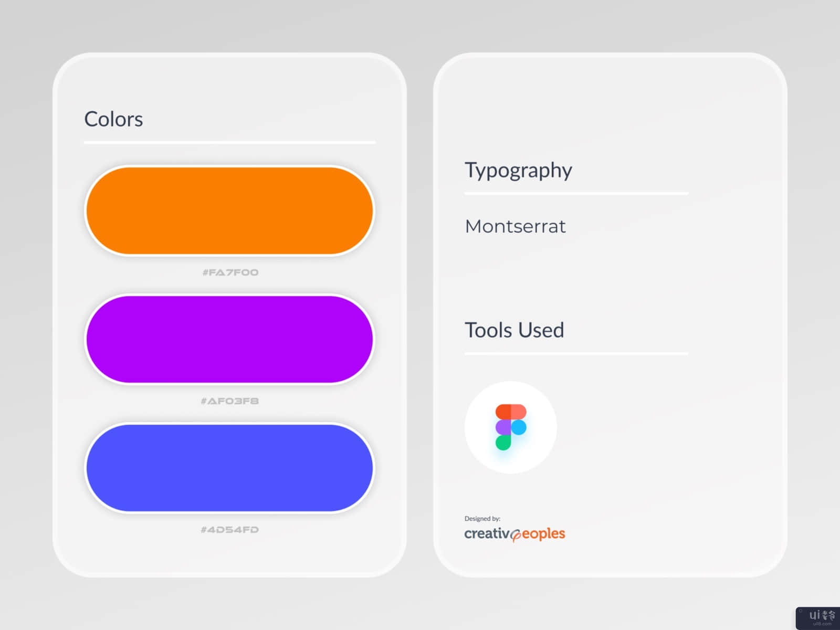Click the orange "eoples" part of the logo
840x630 pixels.
[543, 534]
